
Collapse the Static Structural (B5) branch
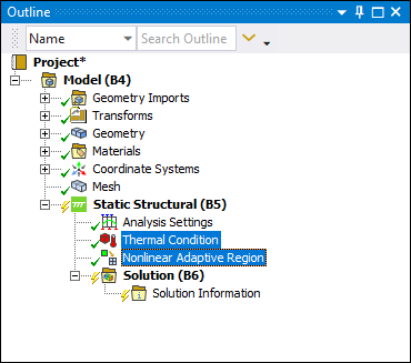45,205
